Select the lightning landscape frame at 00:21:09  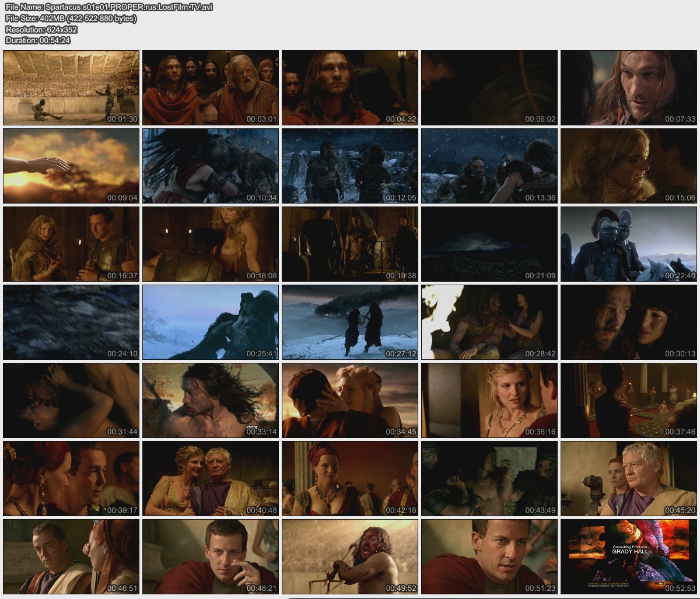click(489, 244)
